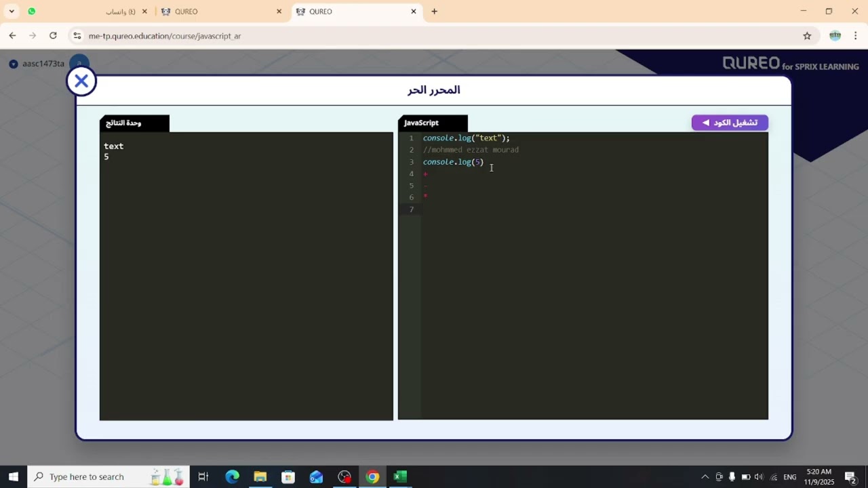This screenshot has height=488, width=868.
Task: Open the network Wi-Fi tray icon
Action: pyautogui.click(x=774, y=477)
